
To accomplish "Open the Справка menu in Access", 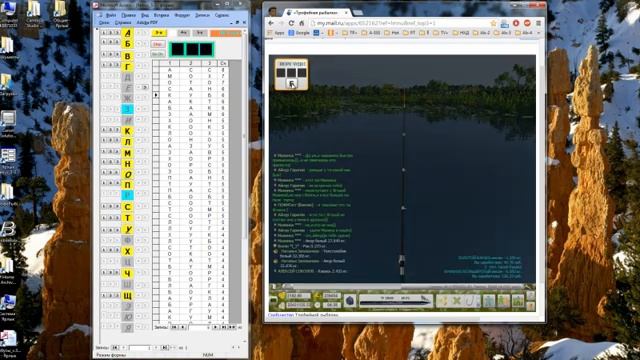I will pyautogui.click(x=123, y=22).
